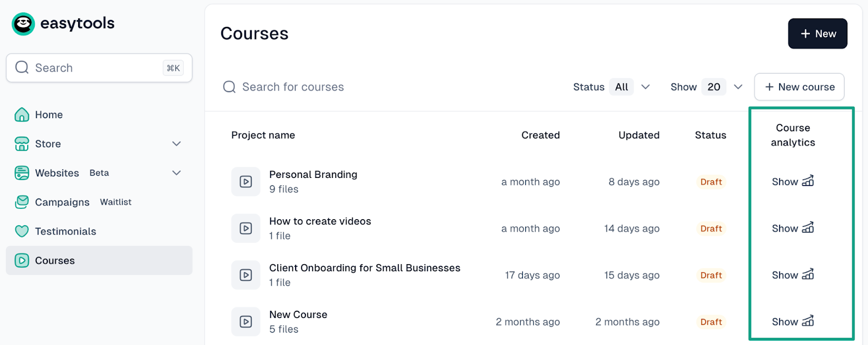
Task: Open Client Onboarding for Small Businesses course
Action: coord(365,268)
